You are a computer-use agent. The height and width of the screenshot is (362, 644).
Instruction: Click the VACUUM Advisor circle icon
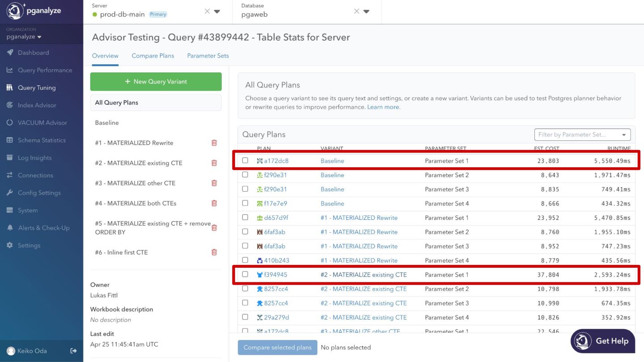pyautogui.click(x=10, y=122)
